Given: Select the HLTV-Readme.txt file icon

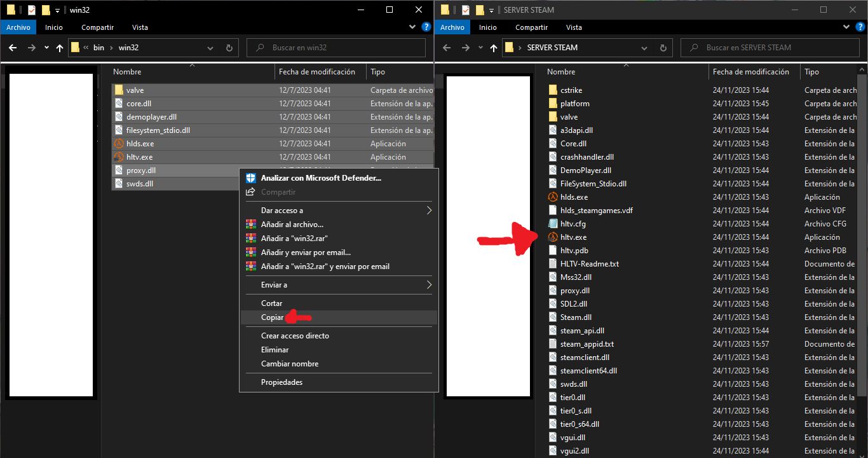Looking at the screenshot, I should click(x=553, y=264).
